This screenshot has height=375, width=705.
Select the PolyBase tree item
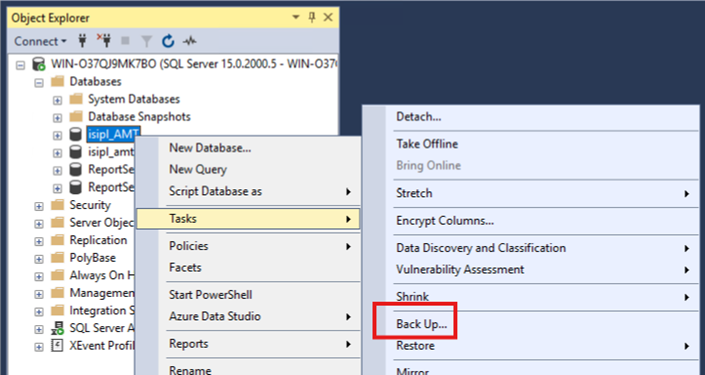click(x=93, y=258)
